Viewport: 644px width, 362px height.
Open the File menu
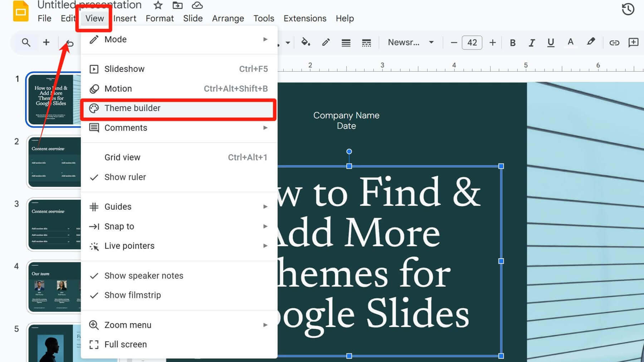click(44, 18)
